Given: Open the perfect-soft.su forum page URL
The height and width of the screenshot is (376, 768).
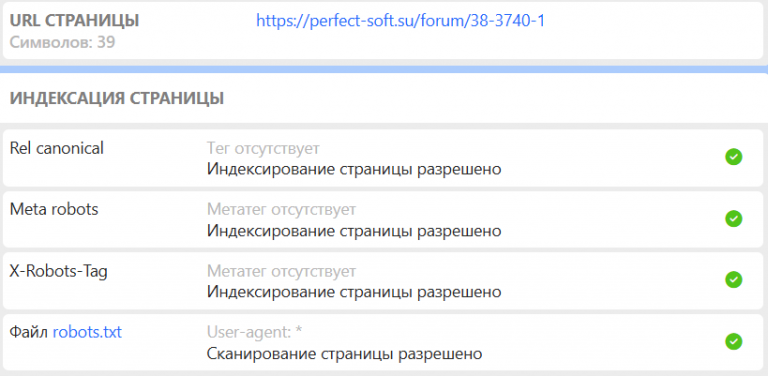Looking at the screenshot, I should coord(400,21).
